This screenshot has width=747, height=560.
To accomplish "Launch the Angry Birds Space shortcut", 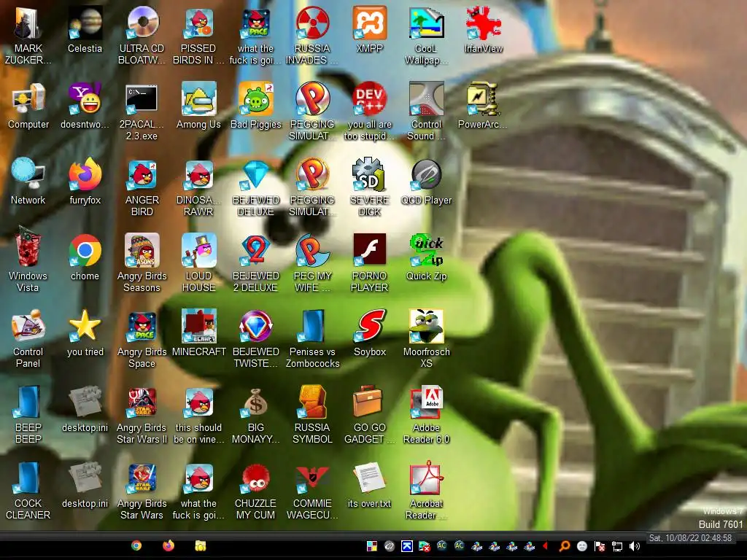I will [142, 338].
